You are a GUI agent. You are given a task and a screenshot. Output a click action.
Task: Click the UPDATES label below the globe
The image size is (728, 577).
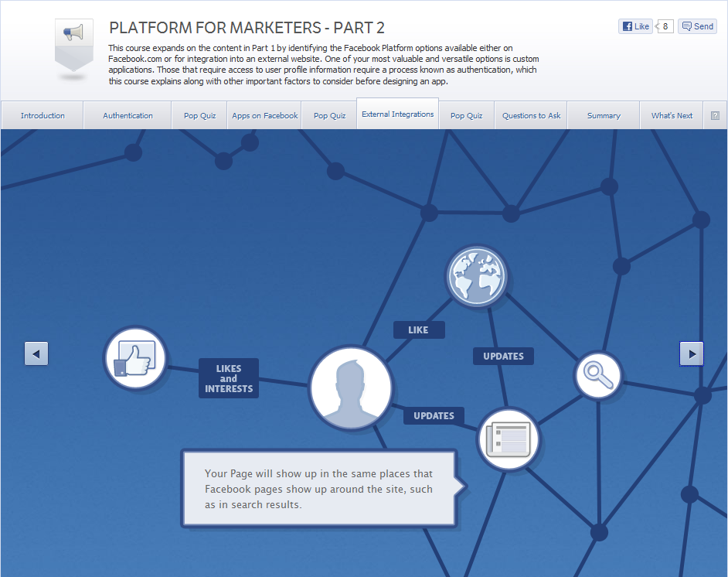(x=503, y=357)
